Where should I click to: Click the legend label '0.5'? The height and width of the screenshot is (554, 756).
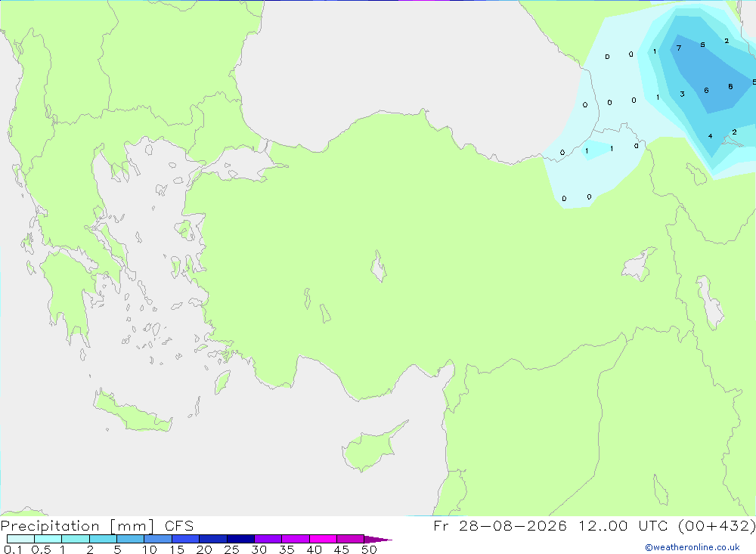(41, 549)
